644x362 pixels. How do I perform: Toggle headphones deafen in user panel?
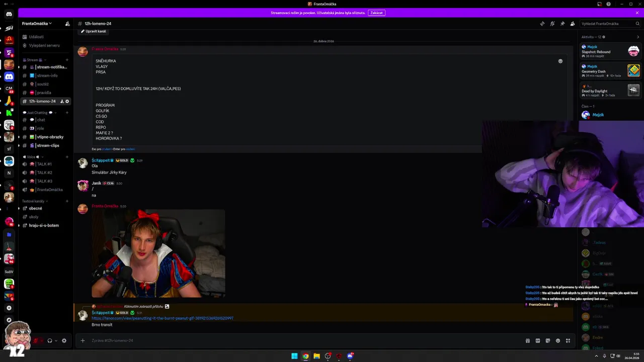50,340
